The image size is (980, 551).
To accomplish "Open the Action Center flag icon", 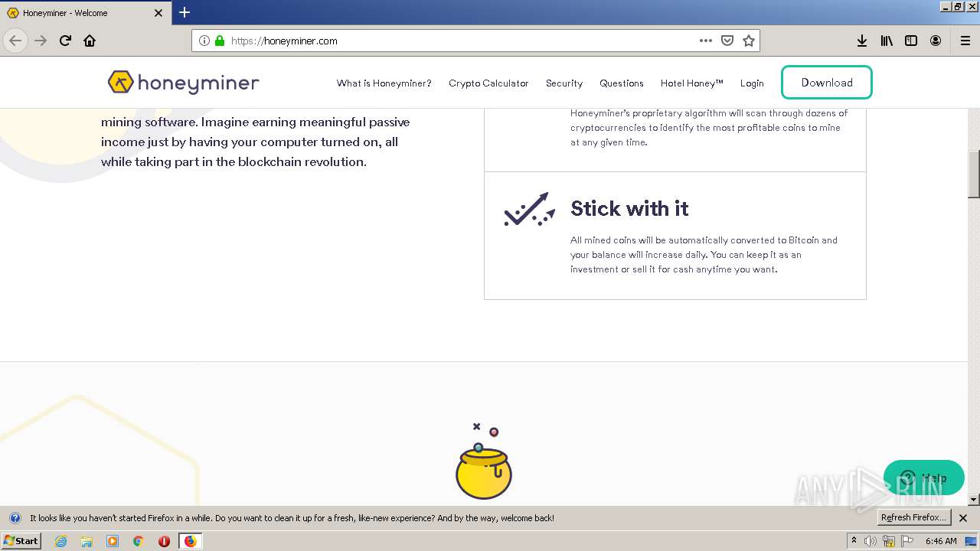I will click(907, 541).
